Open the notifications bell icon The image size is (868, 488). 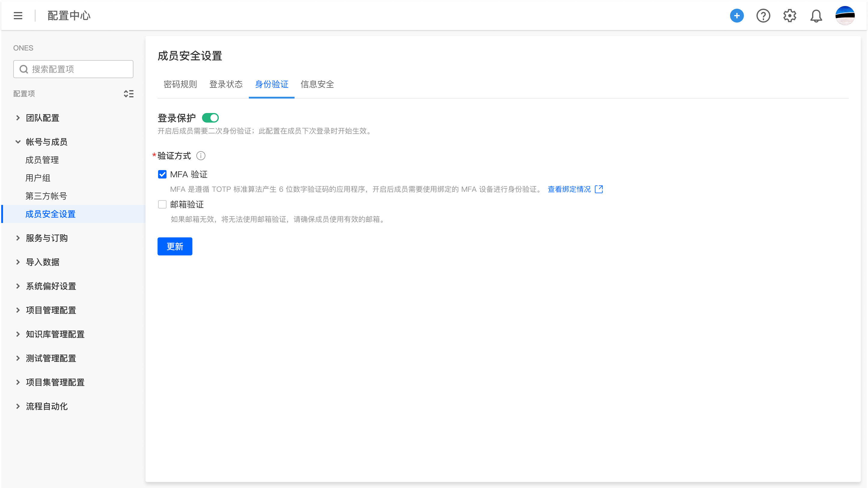(816, 16)
